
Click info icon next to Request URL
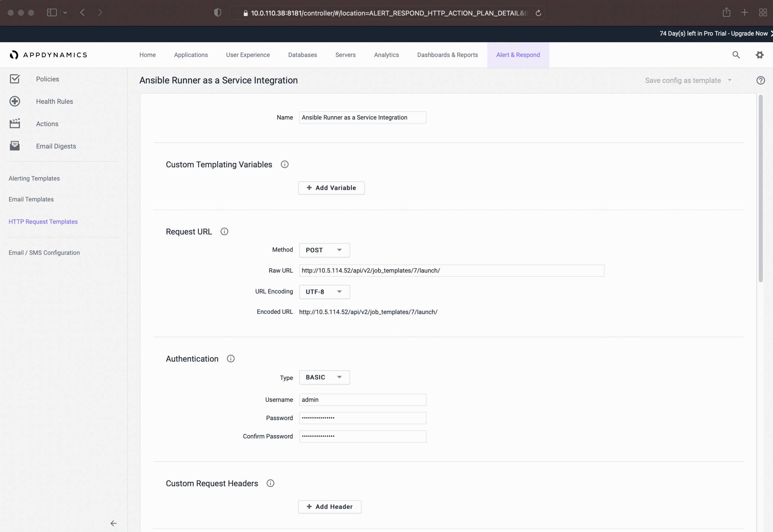pos(224,232)
